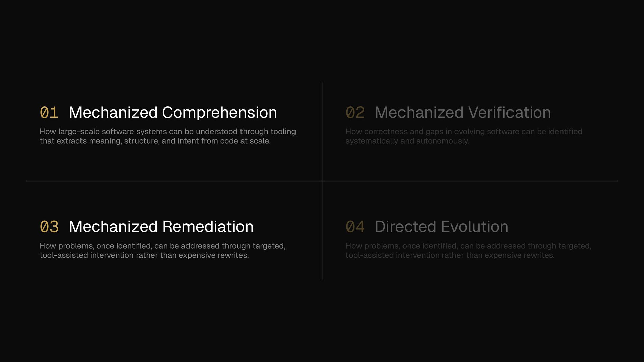Click the dimmed "02" number label
The height and width of the screenshot is (362, 644).
click(355, 113)
